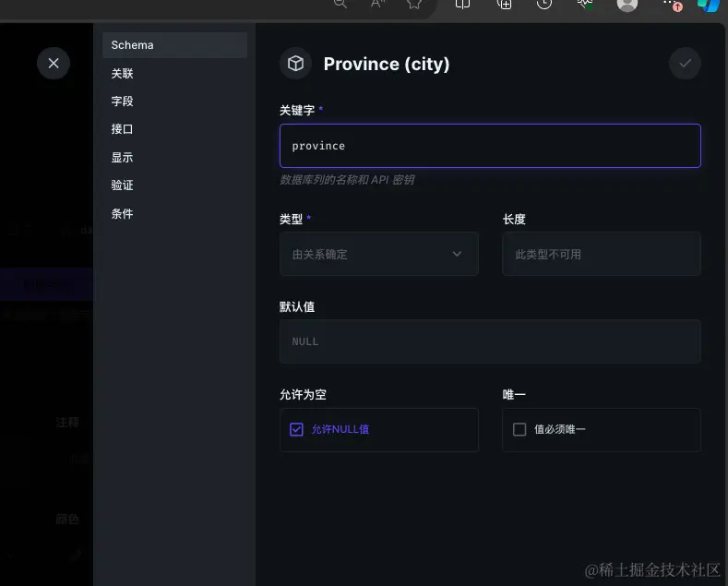
Task: Click the 长度 input field
Action: click(x=602, y=254)
